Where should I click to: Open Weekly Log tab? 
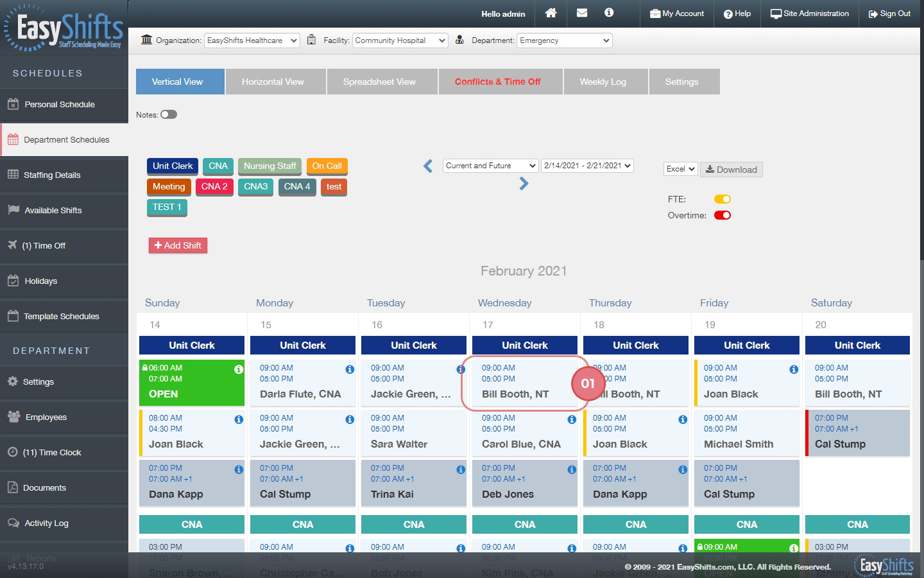point(606,82)
